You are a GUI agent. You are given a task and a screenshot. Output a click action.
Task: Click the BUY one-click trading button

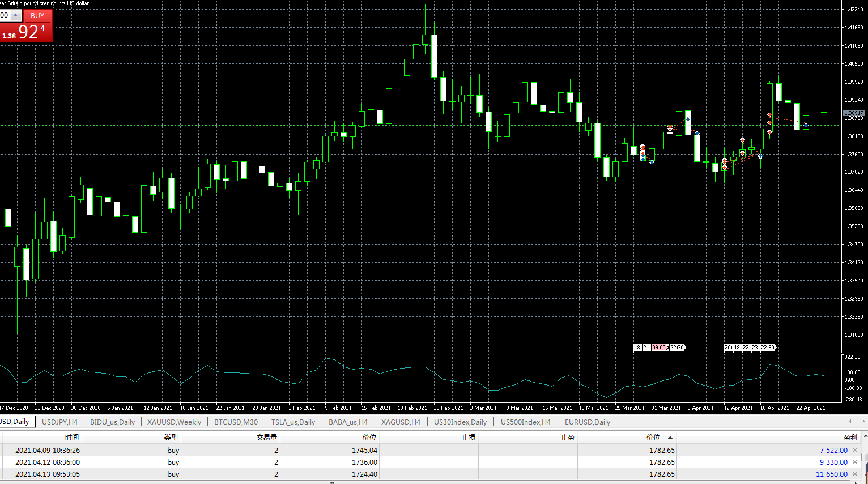point(37,15)
